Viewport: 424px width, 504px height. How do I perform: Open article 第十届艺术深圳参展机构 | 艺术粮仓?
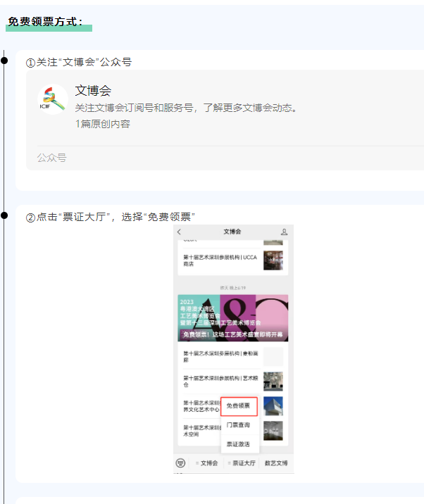(x=220, y=382)
